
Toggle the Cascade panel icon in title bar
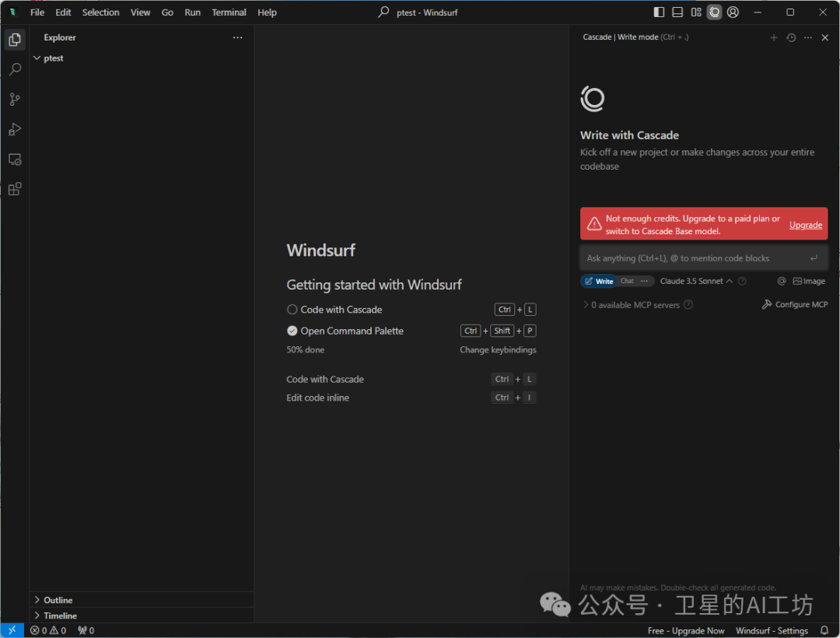714,12
